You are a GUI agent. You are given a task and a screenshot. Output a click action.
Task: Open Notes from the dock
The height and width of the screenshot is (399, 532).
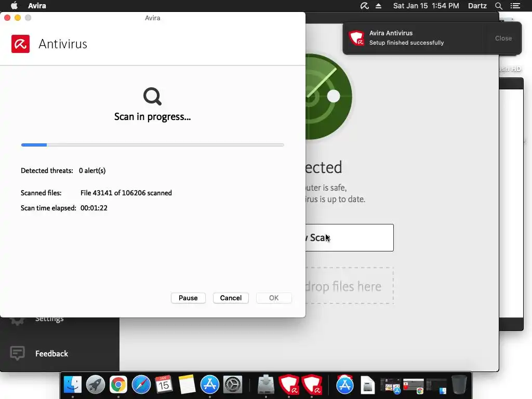coord(187,385)
